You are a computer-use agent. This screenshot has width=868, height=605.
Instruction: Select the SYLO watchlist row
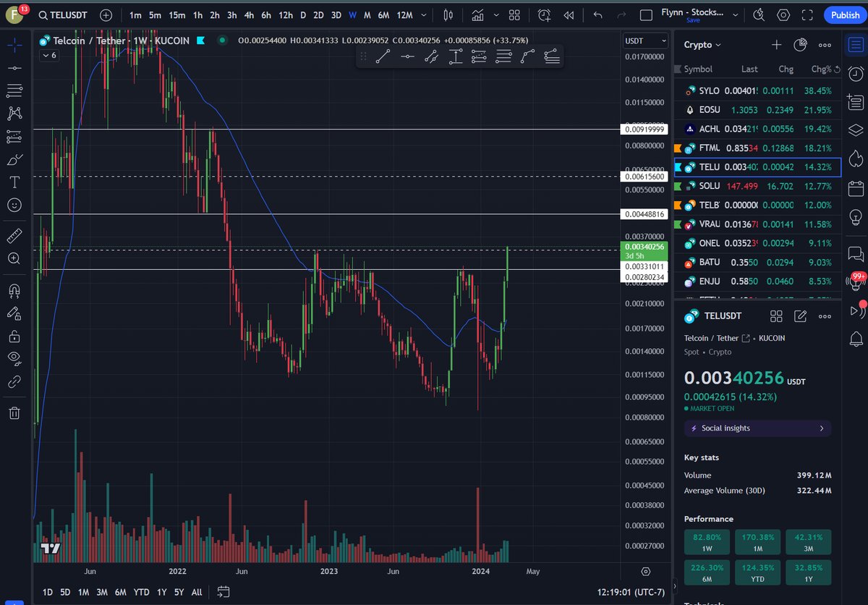coord(757,91)
